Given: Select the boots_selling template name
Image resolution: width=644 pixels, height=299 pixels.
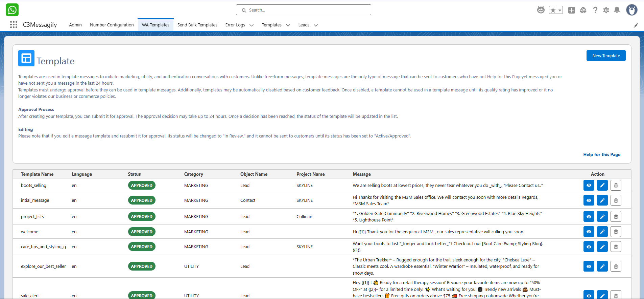Looking at the screenshot, I should pos(33,185).
